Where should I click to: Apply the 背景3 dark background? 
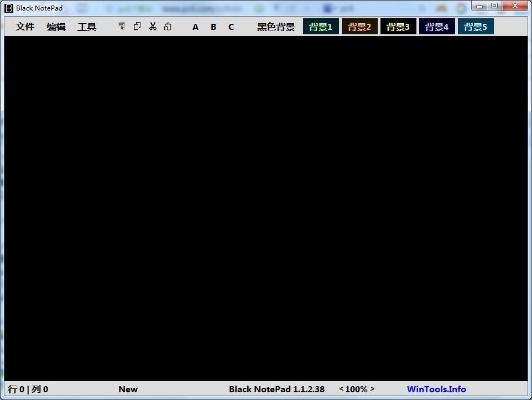398,26
